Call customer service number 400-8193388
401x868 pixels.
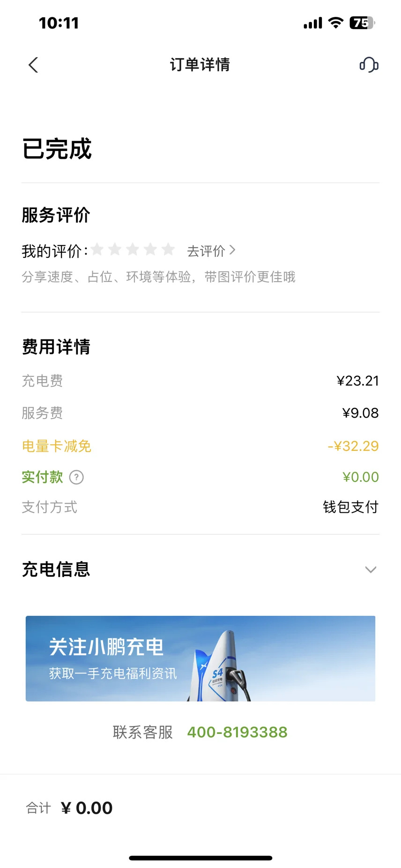coord(237,732)
